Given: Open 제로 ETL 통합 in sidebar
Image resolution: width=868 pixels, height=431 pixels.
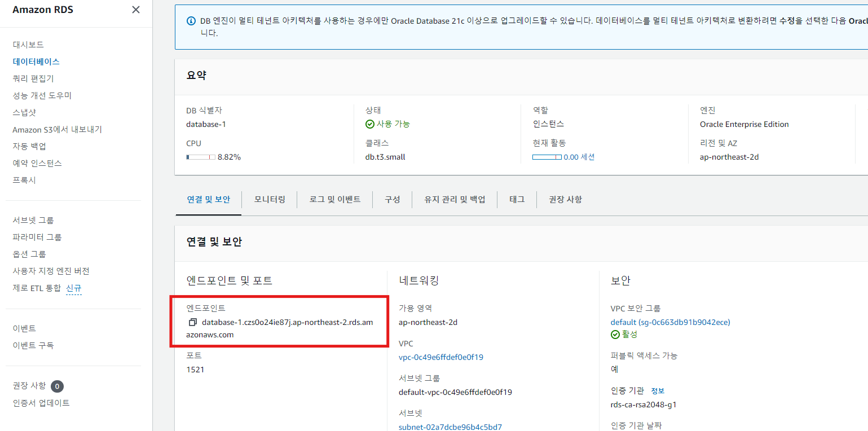Looking at the screenshot, I should coord(37,288).
